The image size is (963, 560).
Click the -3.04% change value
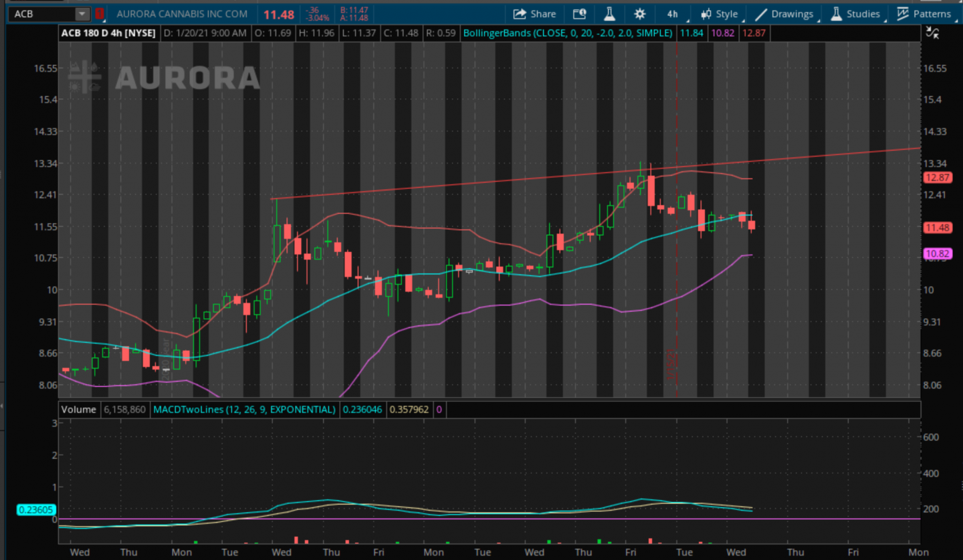[x=318, y=18]
